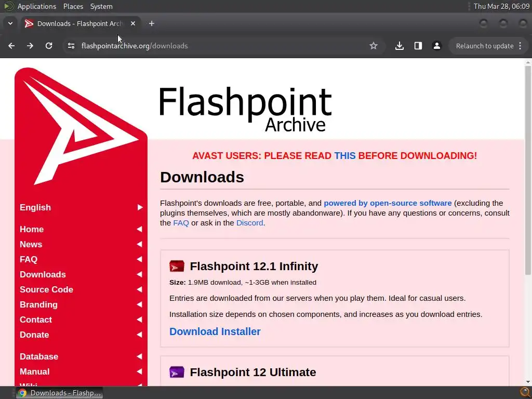Open the Chrome three-dot menu
Image resolution: width=532 pixels, height=399 pixels.
(520, 46)
